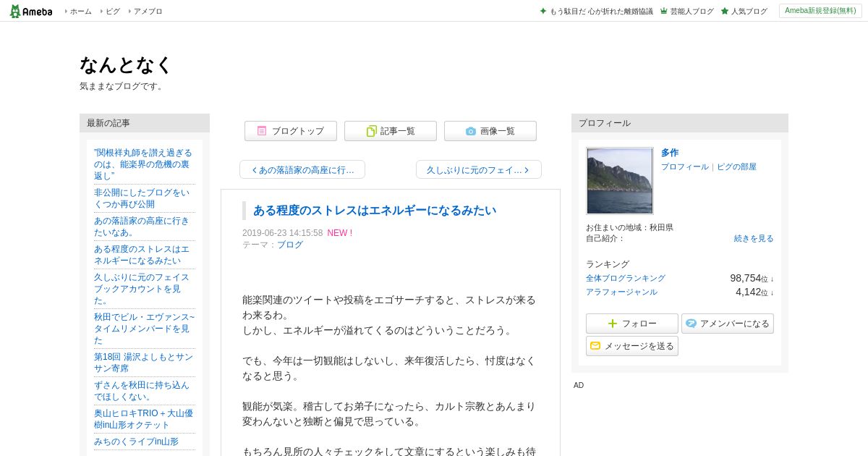This screenshot has height=456, width=868.
Task: Open the ブログトップ tab button
Action: [x=291, y=131]
